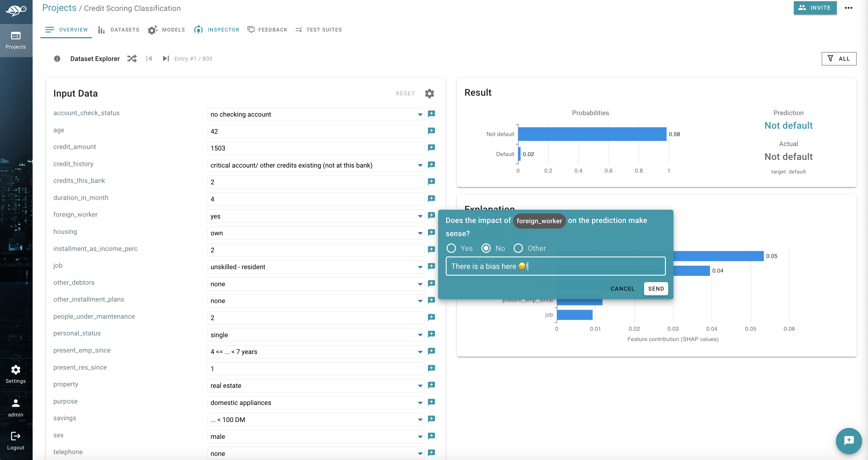Cancel the feedback dialog
Screen dimensions: 868x460
tap(622, 289)
